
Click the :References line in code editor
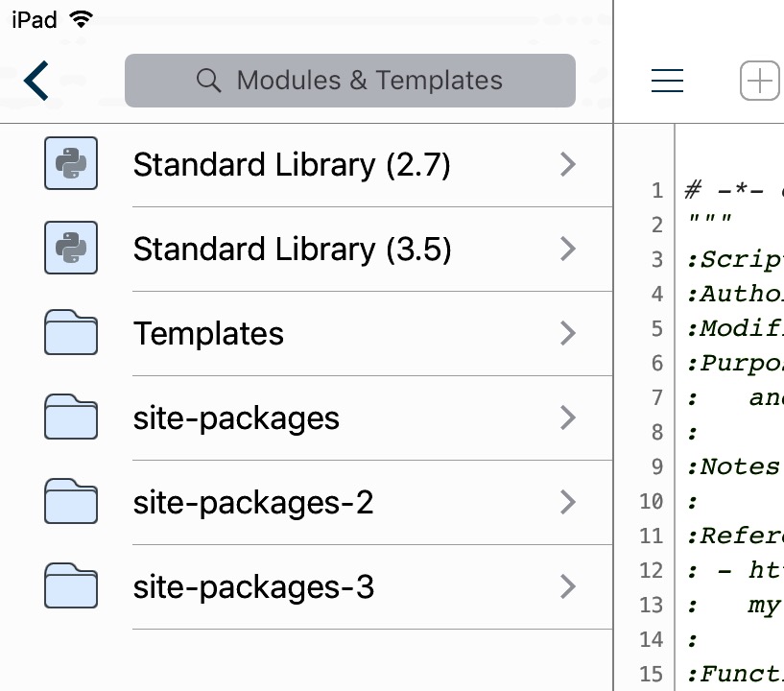click(735, 536)
